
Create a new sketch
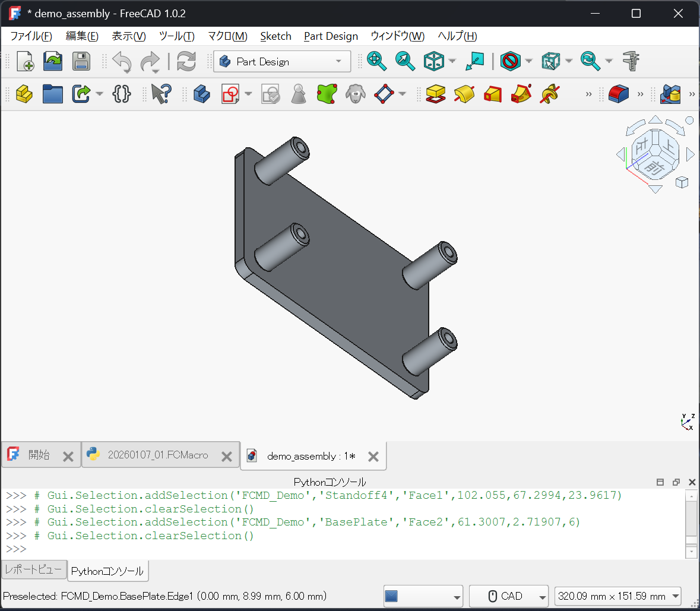(229, 94)
